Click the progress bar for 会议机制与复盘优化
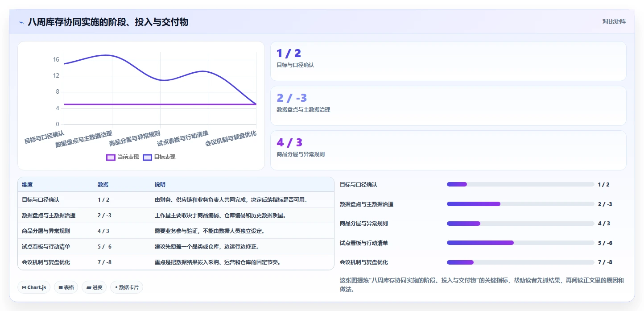Image resolution: width=644 pixels, height=311 pixels. pyautogui.click(x=520, y=262)
